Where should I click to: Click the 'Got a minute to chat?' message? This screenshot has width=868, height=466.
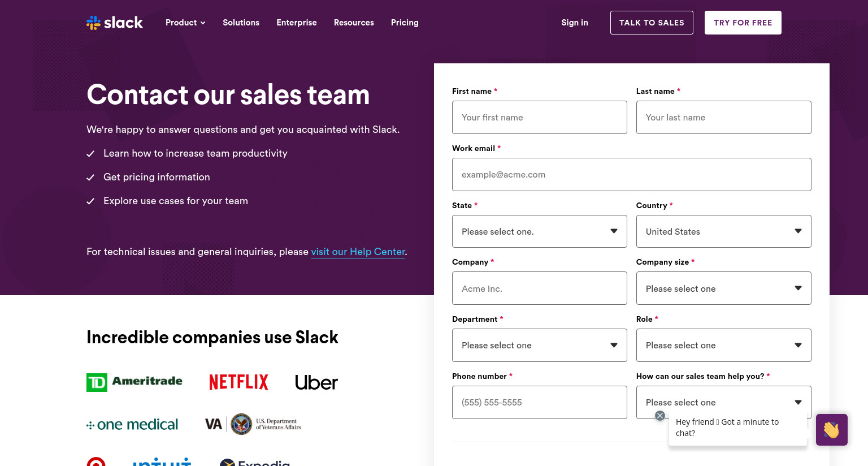point(737,428)
